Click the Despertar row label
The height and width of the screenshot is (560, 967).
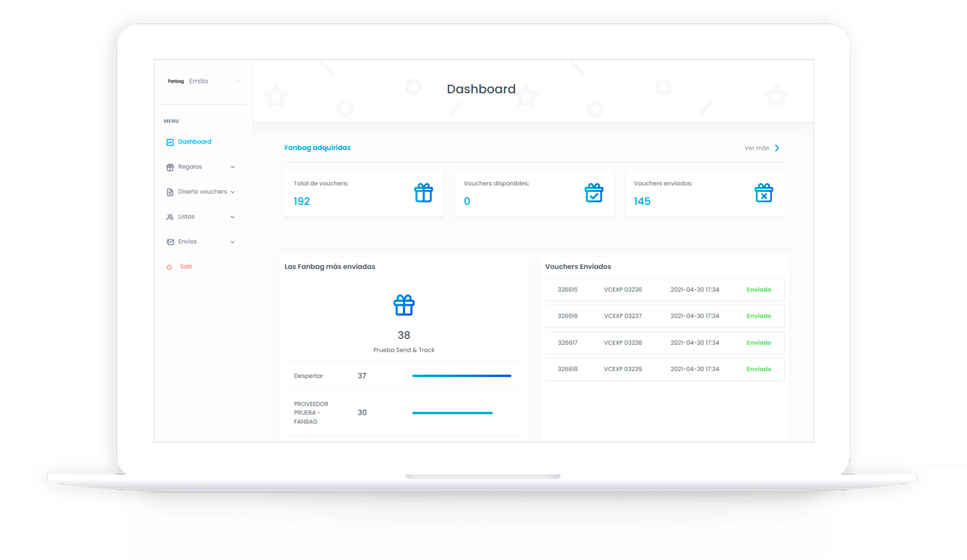point(309,376)
